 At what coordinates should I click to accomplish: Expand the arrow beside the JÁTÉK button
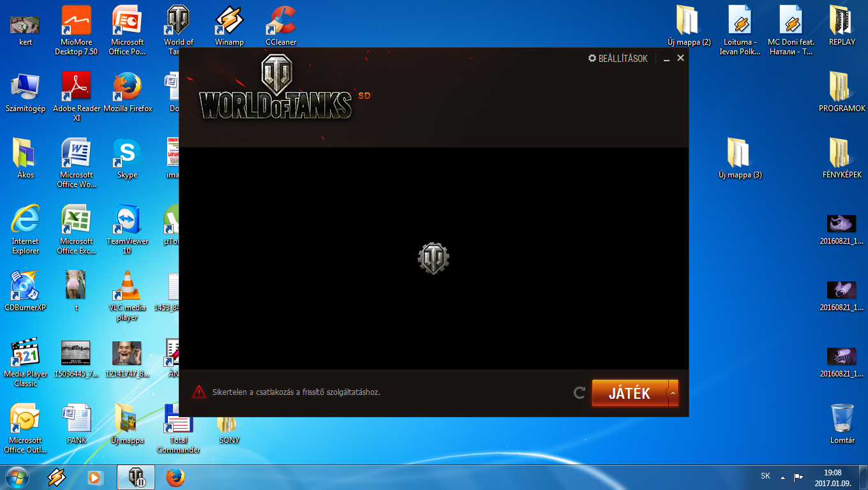(673, 393)
